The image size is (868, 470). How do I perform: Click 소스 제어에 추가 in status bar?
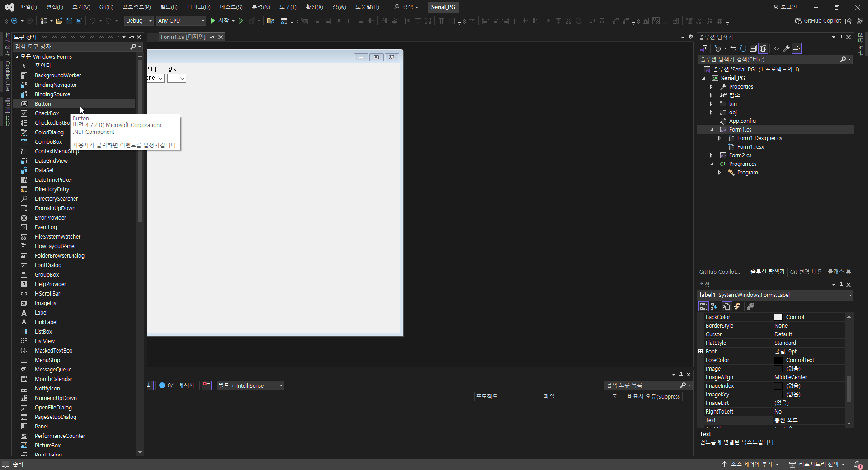750,464
